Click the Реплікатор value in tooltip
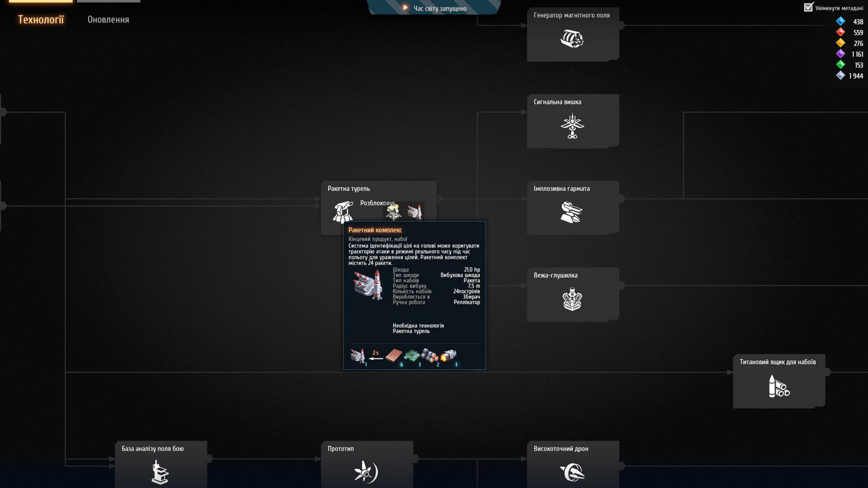Screen dimensions: 868x488 pyautogui.click(x=467, y=302)
